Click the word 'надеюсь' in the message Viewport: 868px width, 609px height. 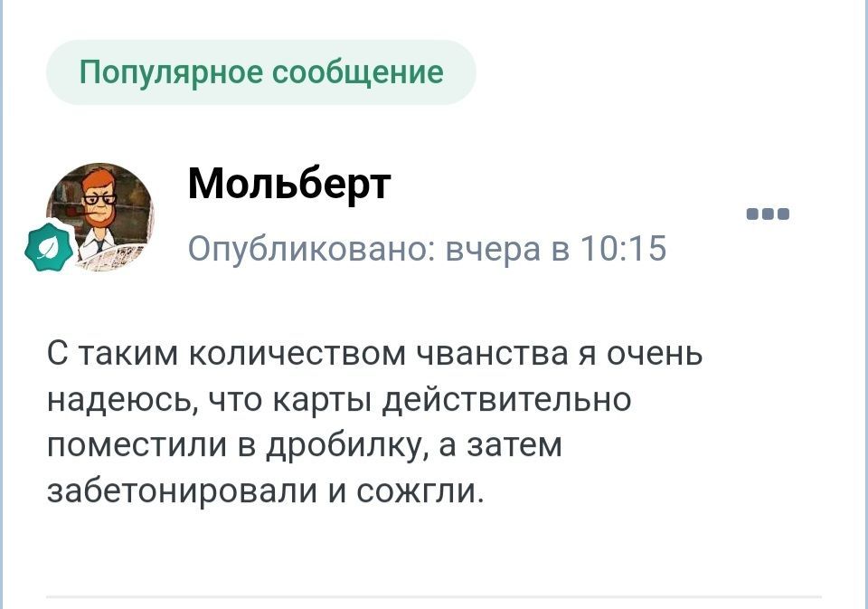coord(114,399)
